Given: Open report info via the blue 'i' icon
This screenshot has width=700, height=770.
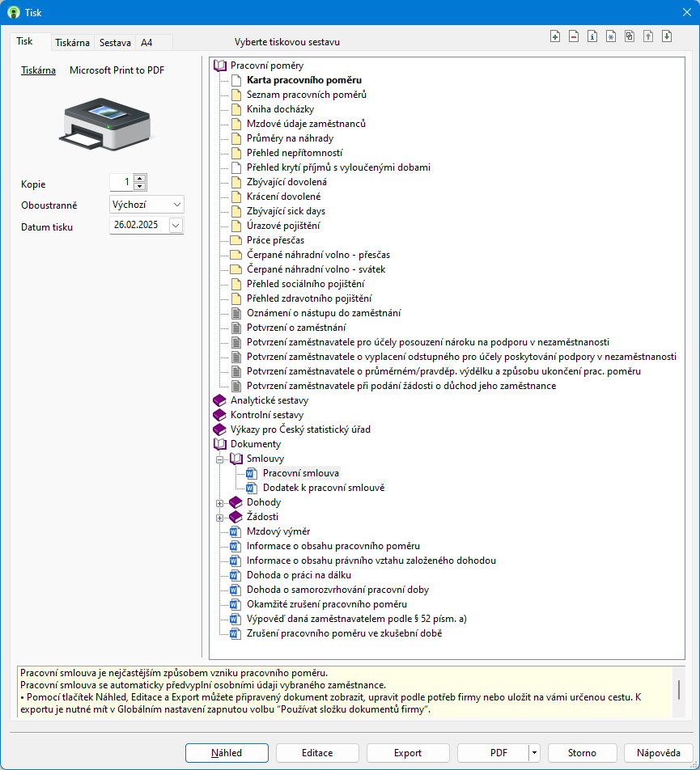Looking at the screenshot, I should pyautogui.click(x=592, y=36).
